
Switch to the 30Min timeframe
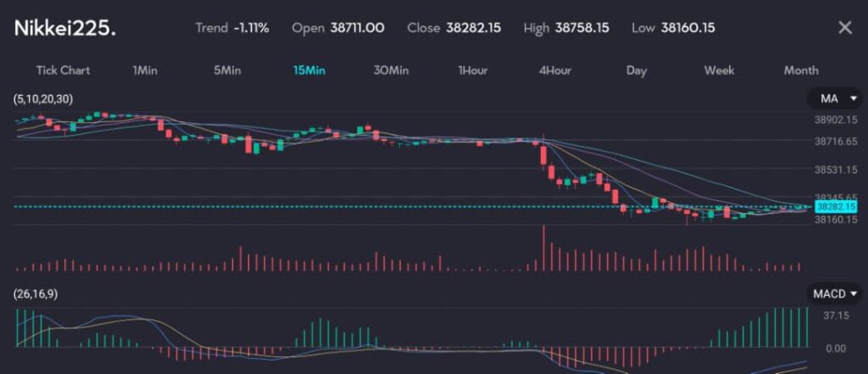[391, 70]
